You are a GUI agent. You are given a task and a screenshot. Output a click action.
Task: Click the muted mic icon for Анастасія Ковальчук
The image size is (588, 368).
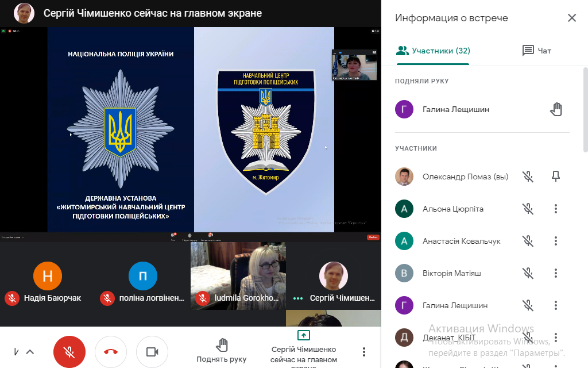pos(528,241)
